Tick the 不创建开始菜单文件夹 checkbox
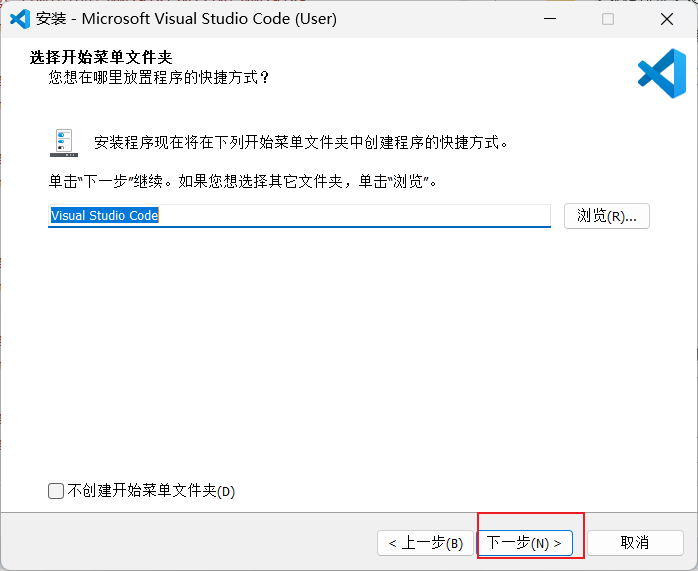 pos(56,491)
